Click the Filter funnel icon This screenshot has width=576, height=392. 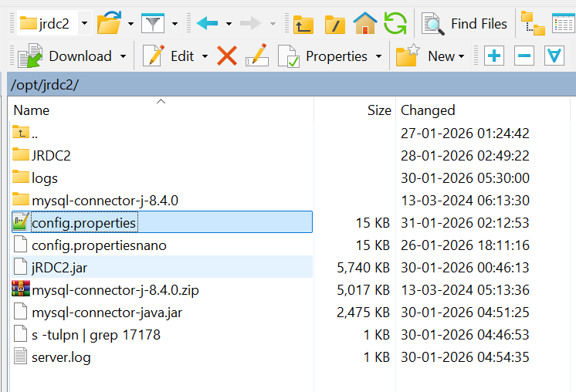(x=152, y=23)
